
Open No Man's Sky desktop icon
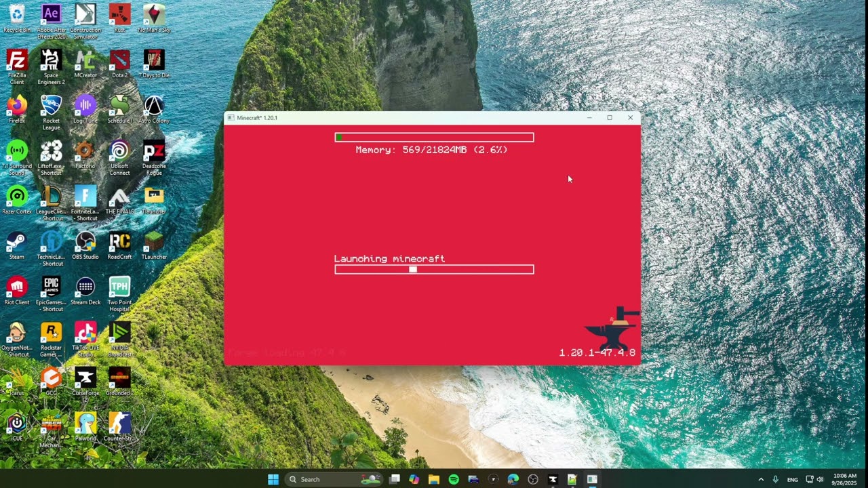[x=154, y=18]
